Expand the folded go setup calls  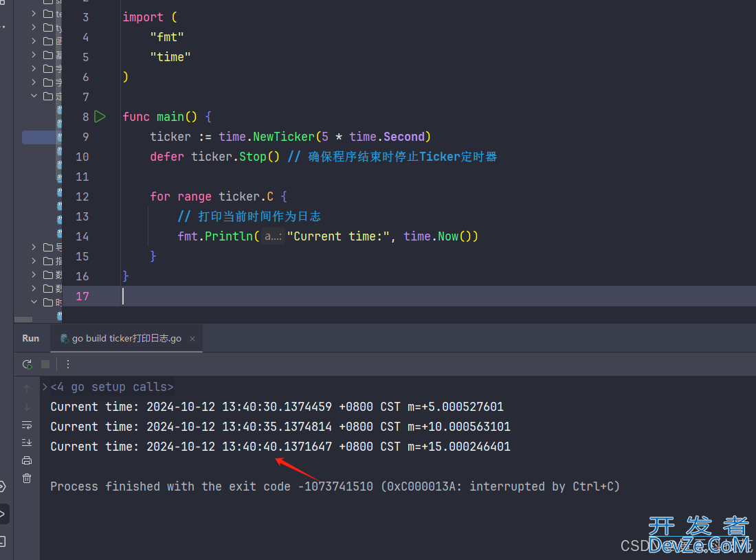(45, 387)
